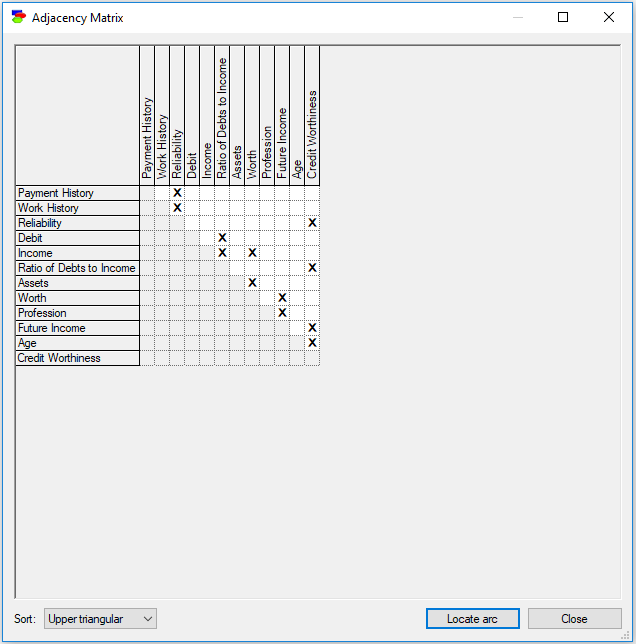The width and height of the screenshot is (636, 644).
Task: Click the Profession column header
Action: pos(267,116)
